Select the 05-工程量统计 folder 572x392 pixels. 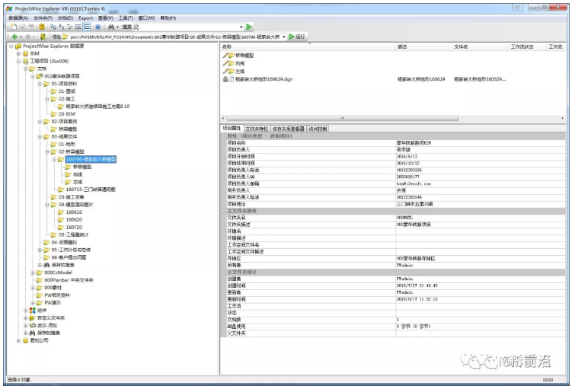[x=73, y=235]
